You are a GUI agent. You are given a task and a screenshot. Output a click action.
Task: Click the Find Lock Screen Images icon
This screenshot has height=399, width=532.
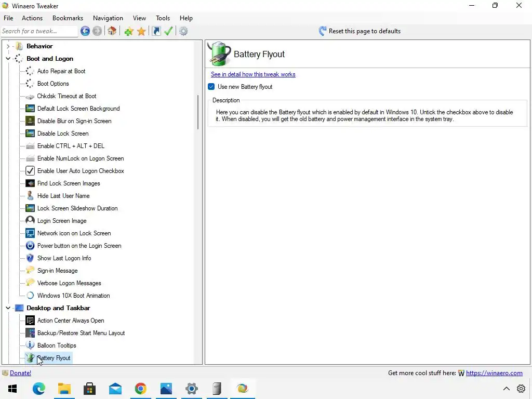tap(30, 183)
